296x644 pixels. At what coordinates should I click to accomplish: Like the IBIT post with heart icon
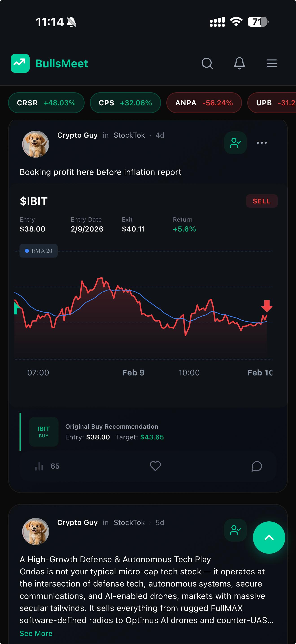pyautogui.click(x=155, y=466)
